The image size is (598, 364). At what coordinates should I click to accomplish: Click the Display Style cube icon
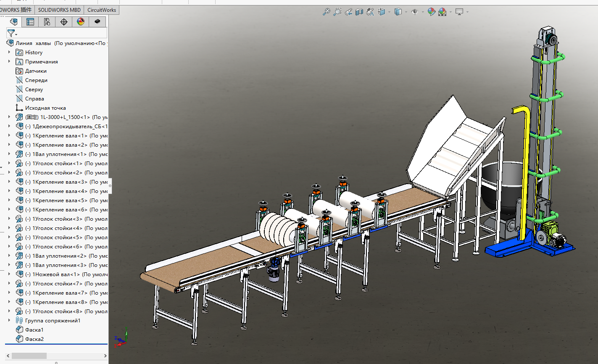click(398, 12)
